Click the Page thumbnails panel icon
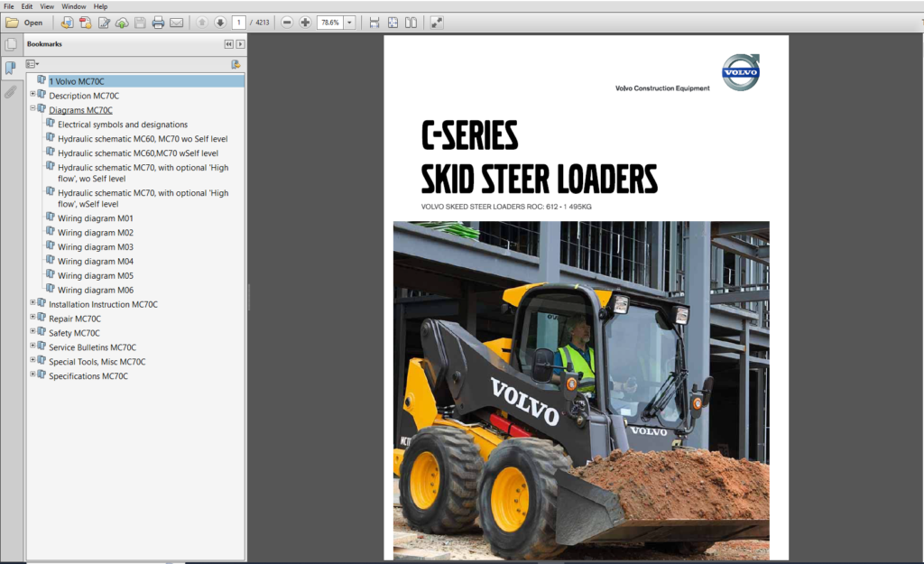This screenshot has width=924, height=564. [10, 43]
